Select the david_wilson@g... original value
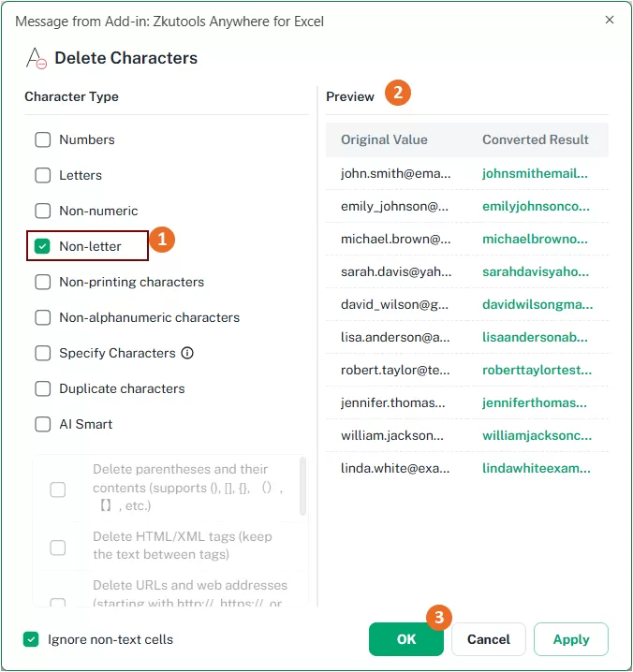This screenshot has height=672, width=633. [x=394, y=305]
